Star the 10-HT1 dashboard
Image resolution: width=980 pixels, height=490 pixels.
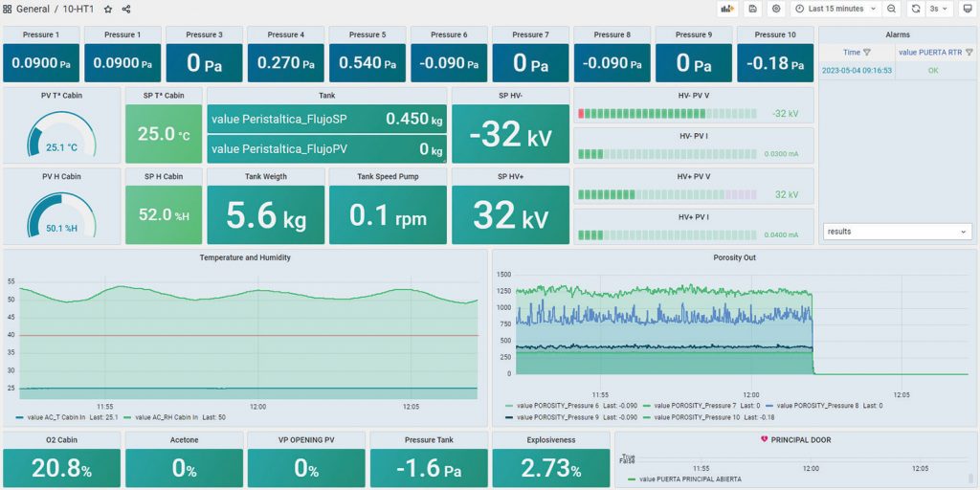[x=108, y=9]
